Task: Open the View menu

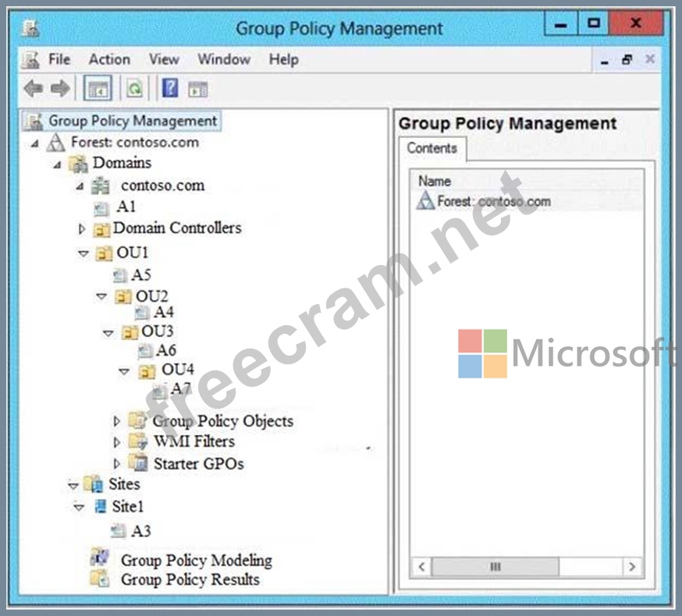Action: 164,59
